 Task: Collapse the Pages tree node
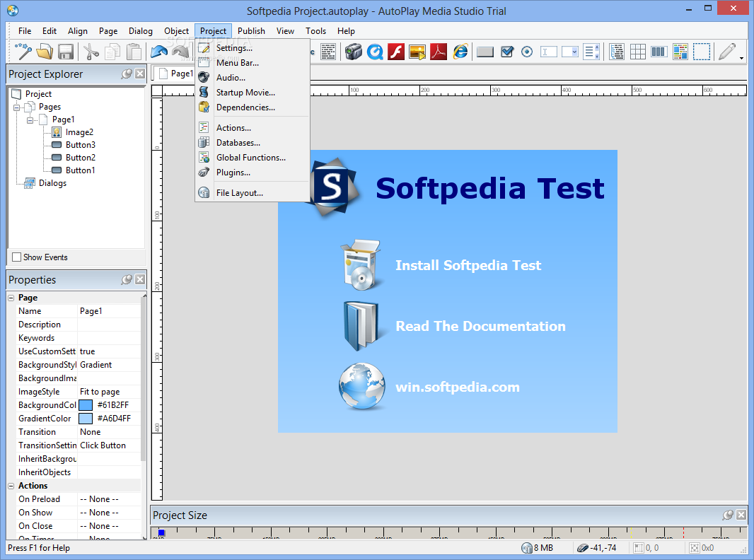(x=17, y=107)
